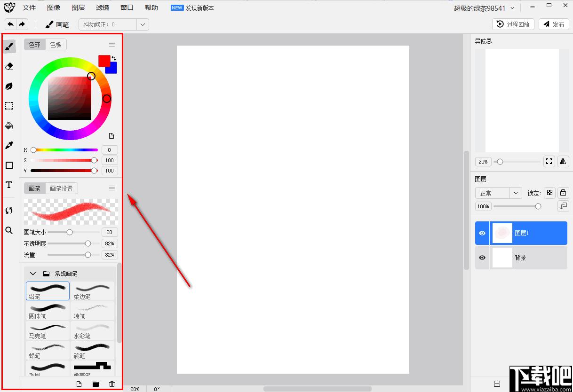Select the 柔边笔 brush preset
The image size is (573, 392).
click(x=93, y=291)
